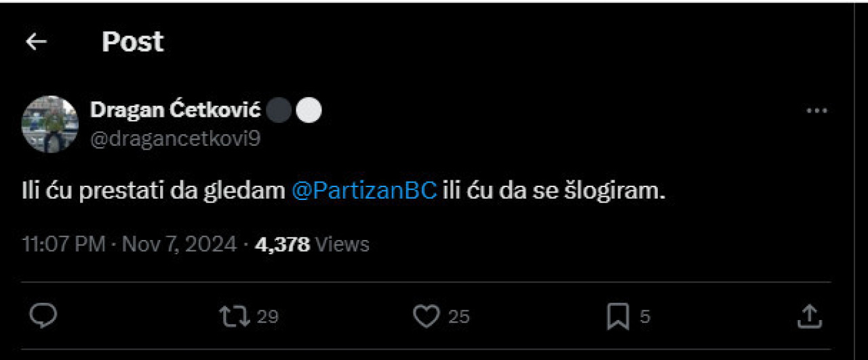
Task: Repost the tweet using the retweet icon
Action: click(x=234, y=316)
